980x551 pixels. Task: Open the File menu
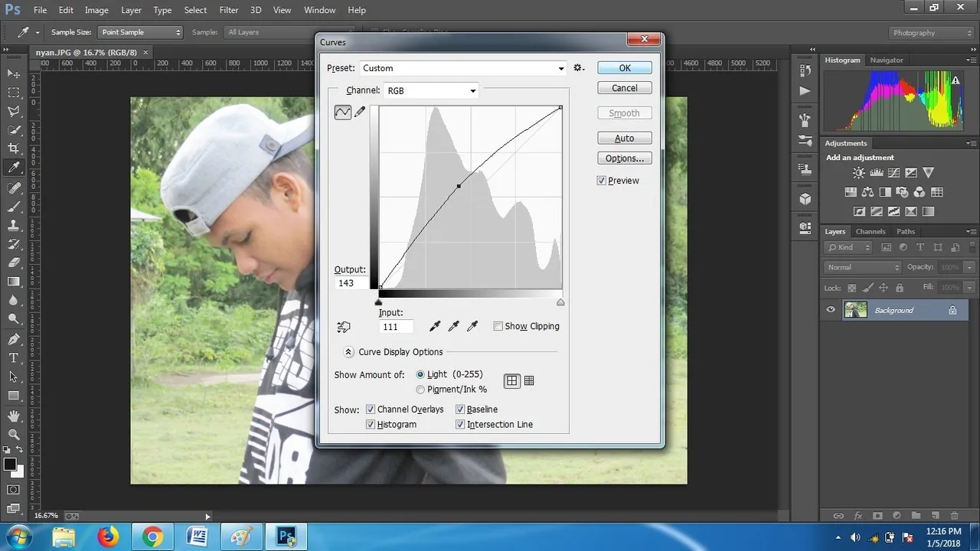tap(40, 10)
